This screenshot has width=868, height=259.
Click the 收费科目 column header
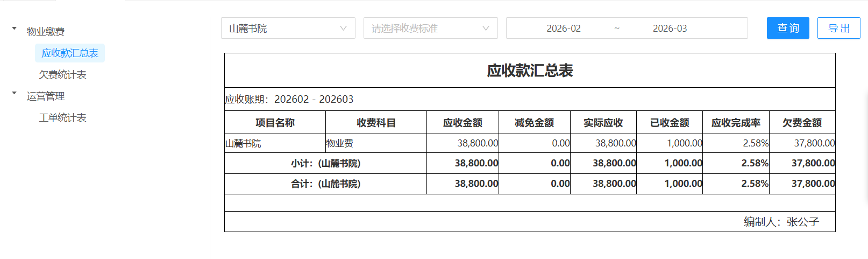pos(376,123)
